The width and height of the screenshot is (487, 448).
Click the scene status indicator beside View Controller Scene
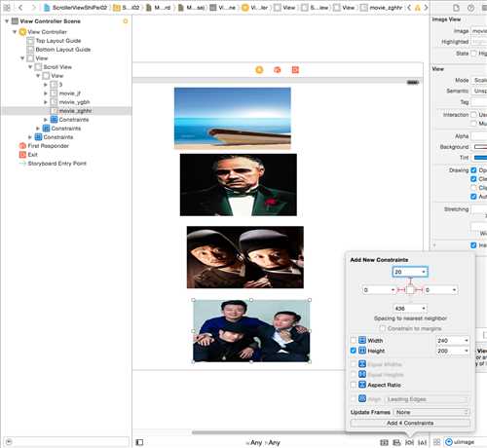point(126,21)
